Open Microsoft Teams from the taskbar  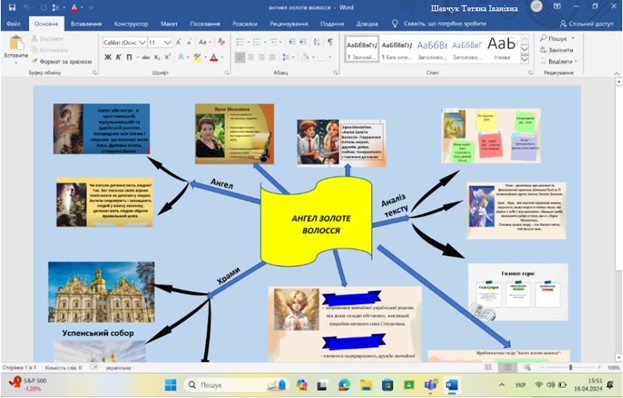point(430,384)
